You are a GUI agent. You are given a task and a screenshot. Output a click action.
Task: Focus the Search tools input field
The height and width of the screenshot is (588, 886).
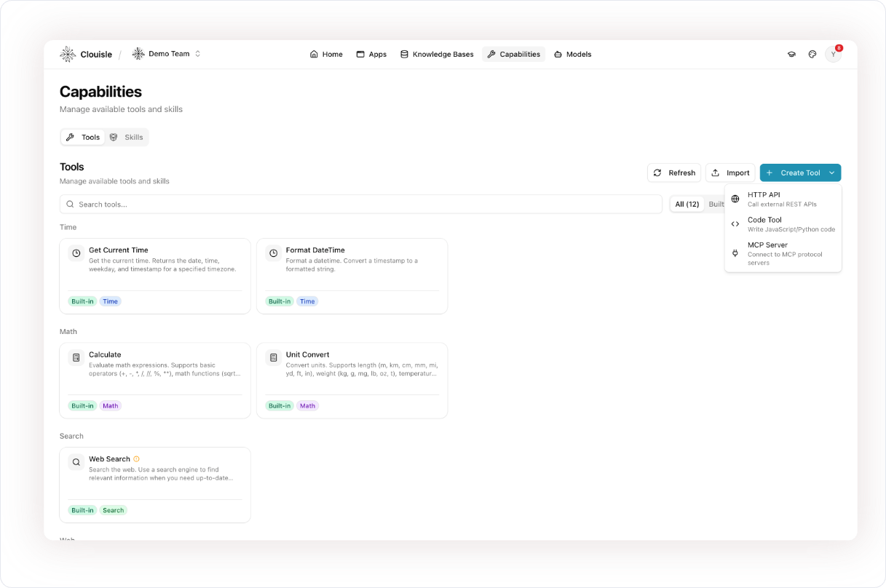361,204
